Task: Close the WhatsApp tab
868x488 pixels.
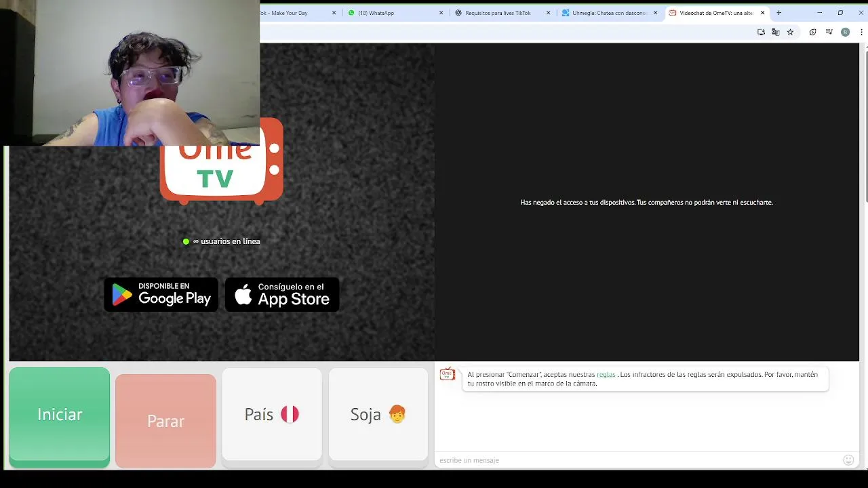Action: (441, 13)
